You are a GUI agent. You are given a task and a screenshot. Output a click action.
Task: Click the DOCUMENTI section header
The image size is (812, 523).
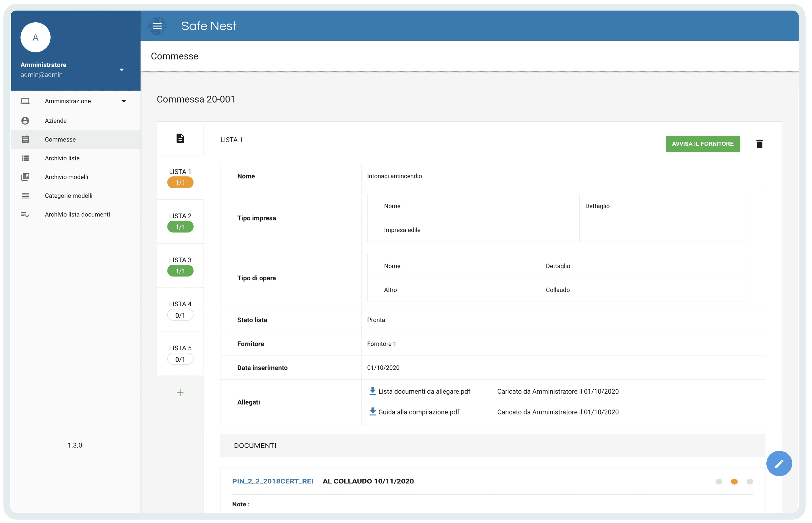493,446
